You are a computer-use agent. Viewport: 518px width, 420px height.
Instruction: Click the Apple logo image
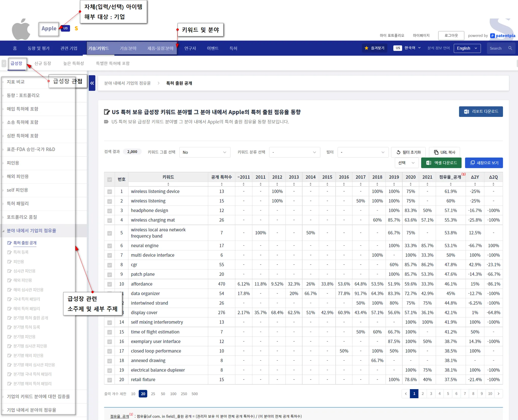click(x=21, y=29)
